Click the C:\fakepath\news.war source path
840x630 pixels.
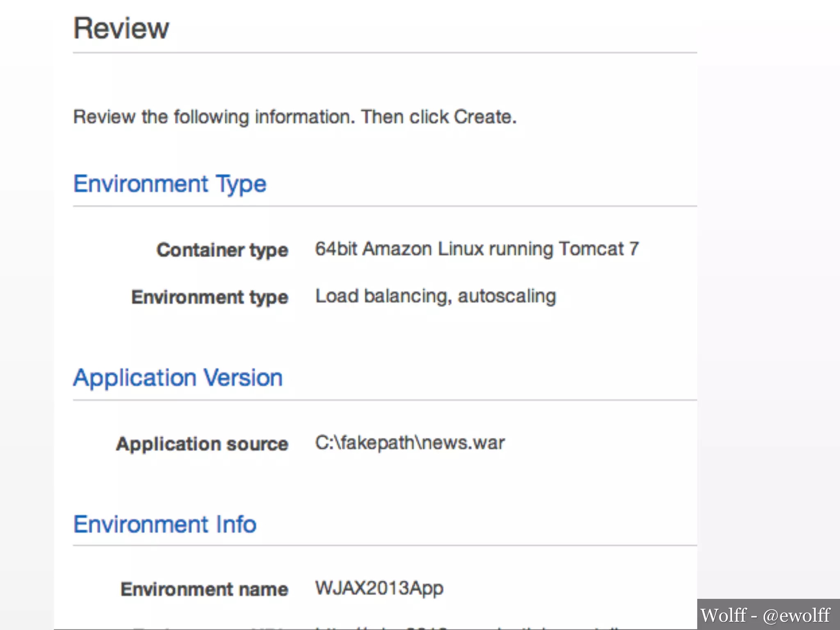pos(410,443)
